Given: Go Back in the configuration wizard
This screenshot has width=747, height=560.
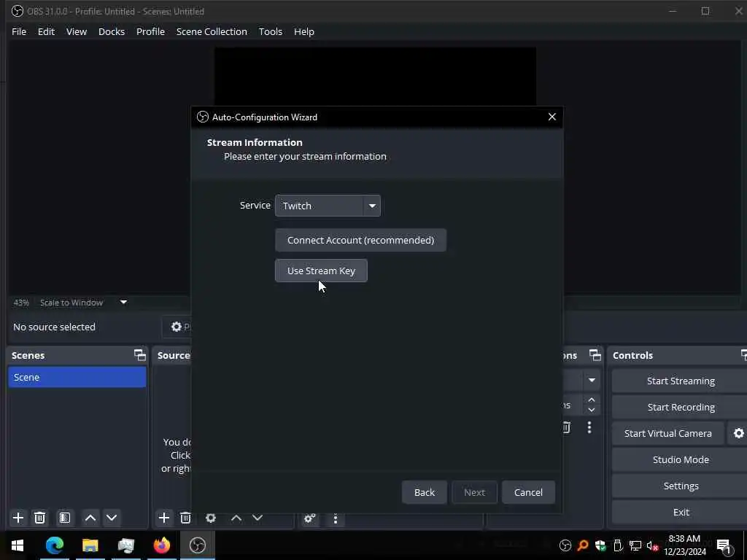Looking at the screenshot, I should click(x=425, y=492).
